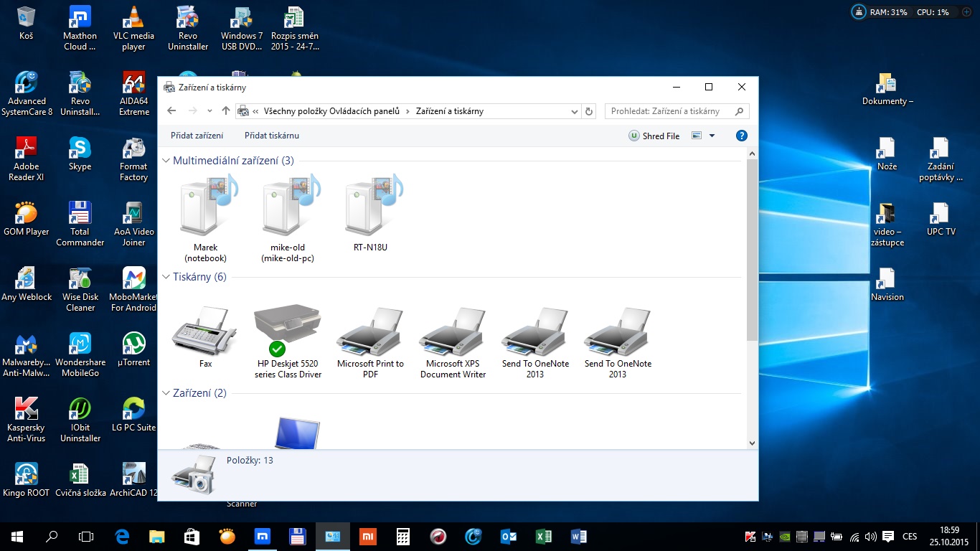The width and height of the screenshot is (980, 551).
Task: Select the Fax printer icon
Action: (205, 330)
